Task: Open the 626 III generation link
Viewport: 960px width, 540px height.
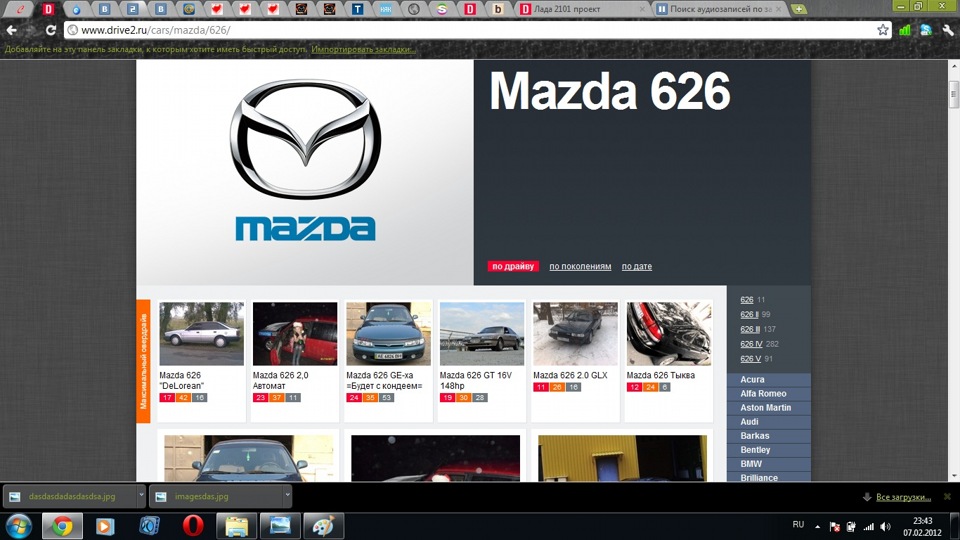Action: pyautogui.click(x=750, y=329)
